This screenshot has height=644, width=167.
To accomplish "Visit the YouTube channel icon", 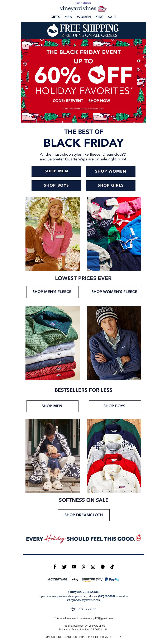I will [74, 567].
